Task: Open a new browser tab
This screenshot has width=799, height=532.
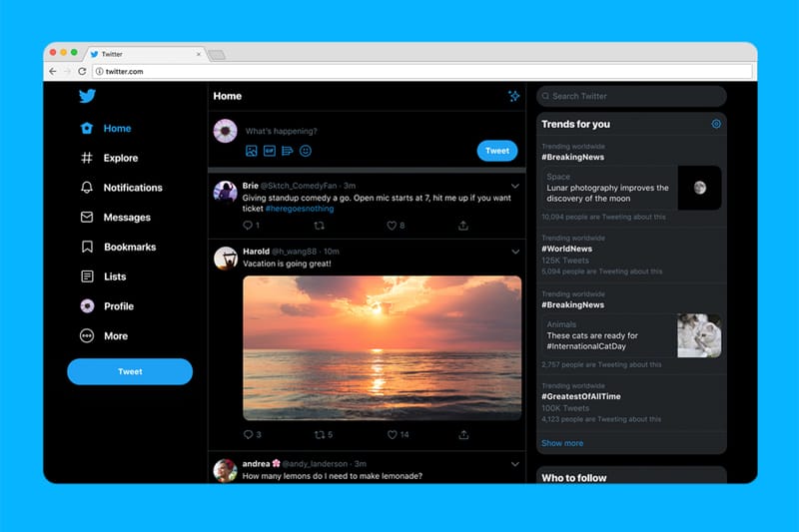Action: [217, 55]
